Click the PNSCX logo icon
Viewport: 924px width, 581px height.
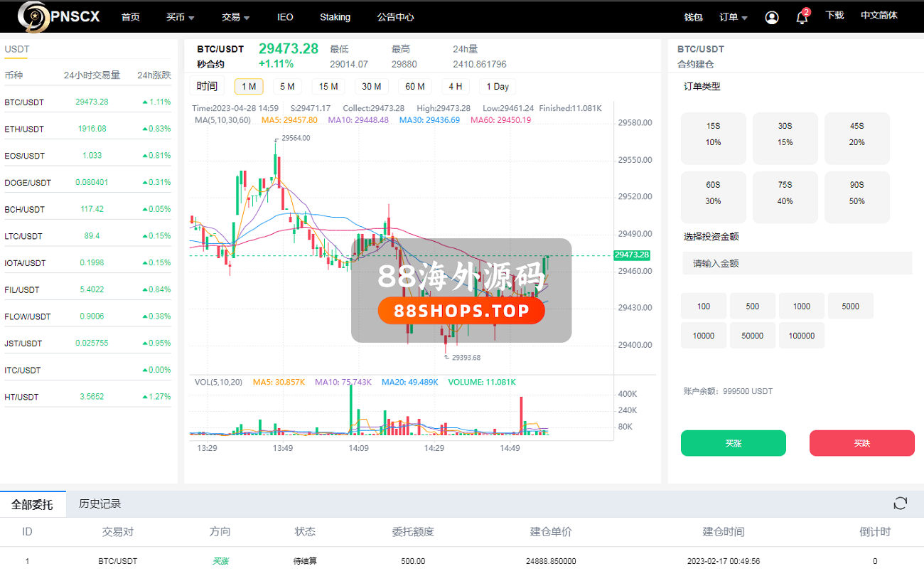coord(32,16)
